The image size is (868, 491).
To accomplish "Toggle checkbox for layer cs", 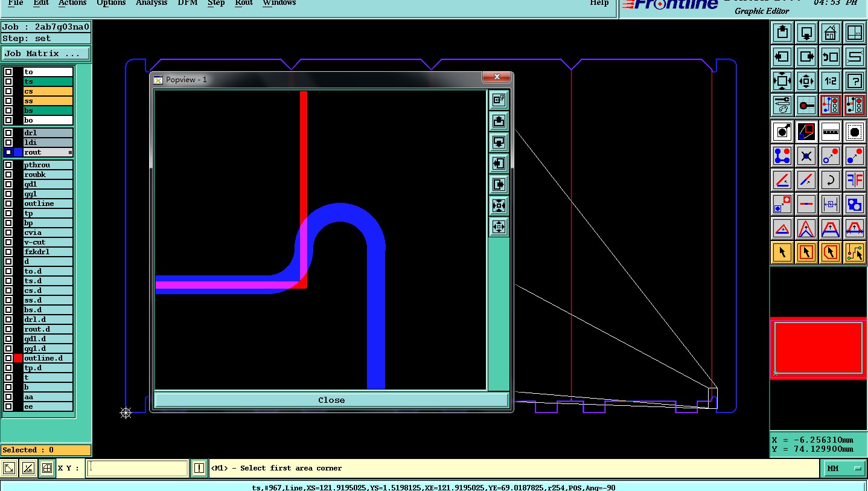I will point(8,91).
